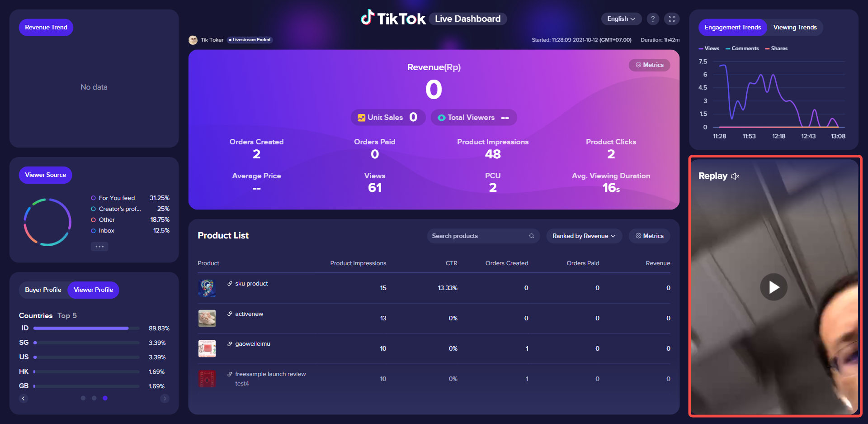Image resolution: width=868 pixels, height=424 pixels.
Task: Expand more viewer sources with ellipsis
Action: pos(99,247)
